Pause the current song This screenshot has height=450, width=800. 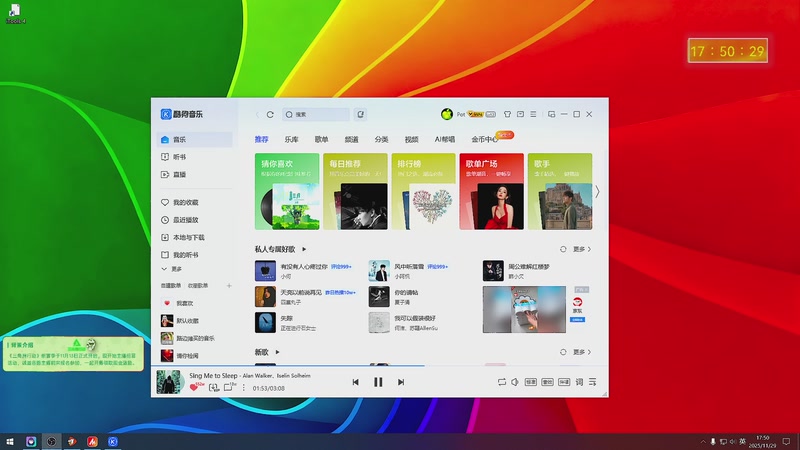(378, 382)
